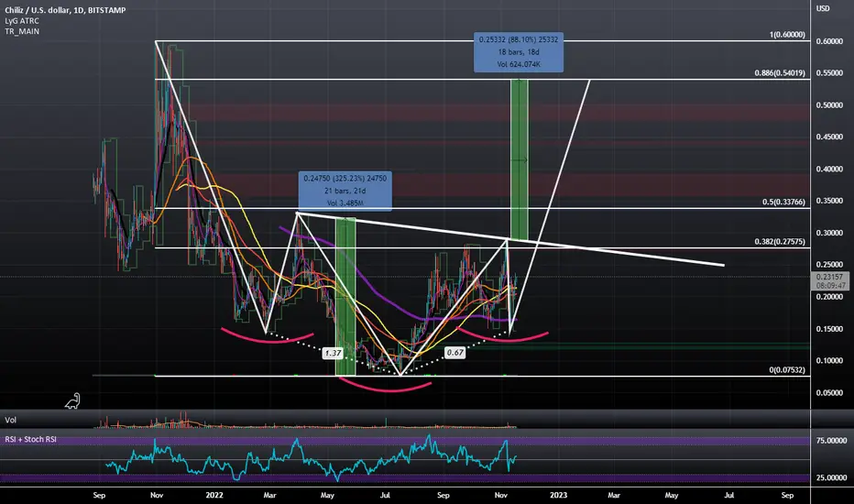Viewport: 854px width, 504px height.
Task: Click the 0.382(0.27575) Fibonacci level label
Action: [780, 241]
